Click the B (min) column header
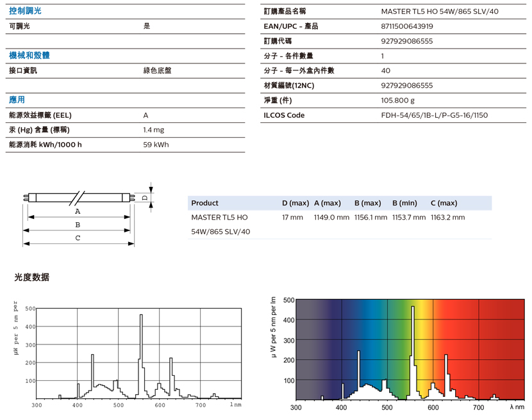Image resolution: width=532 pixels, height=420 pixels. pyautogui.click(x=404, y=203)
